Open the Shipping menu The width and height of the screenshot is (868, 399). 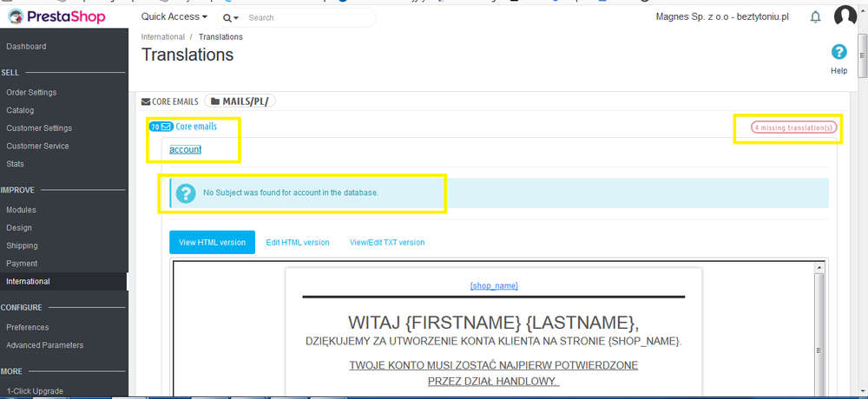[x=23, y=245]
